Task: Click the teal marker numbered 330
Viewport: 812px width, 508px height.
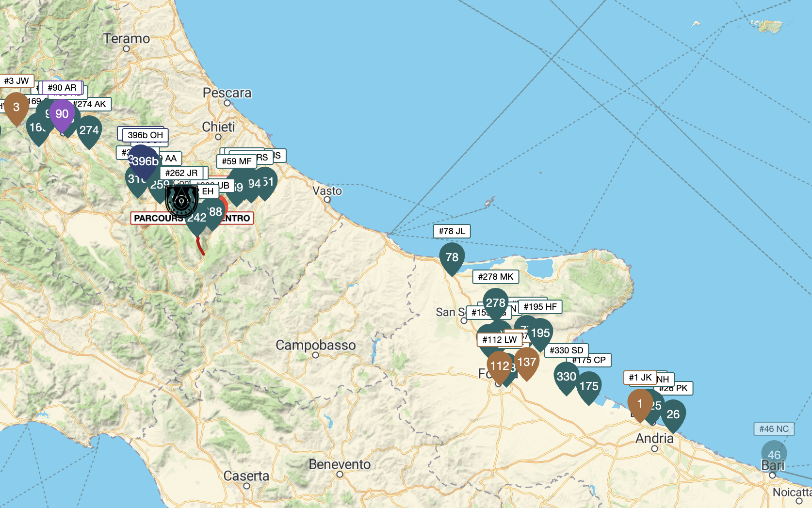Action: (566, 377)
